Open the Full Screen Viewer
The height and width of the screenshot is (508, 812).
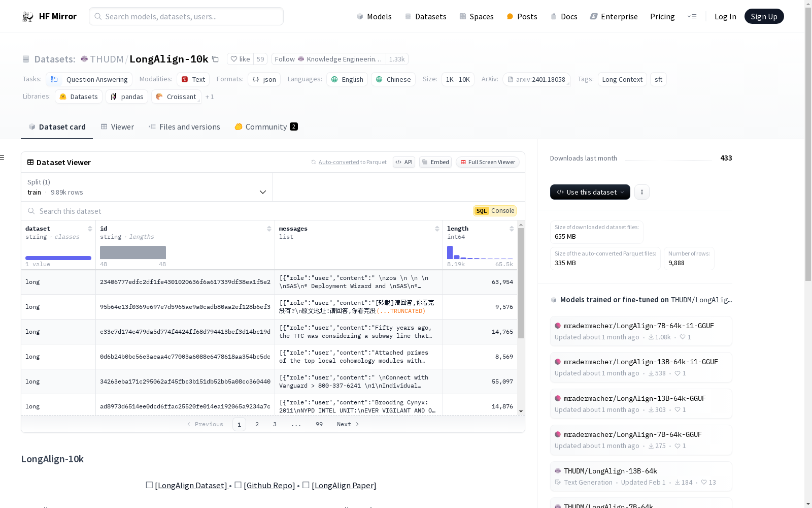[x=487, y=162]
